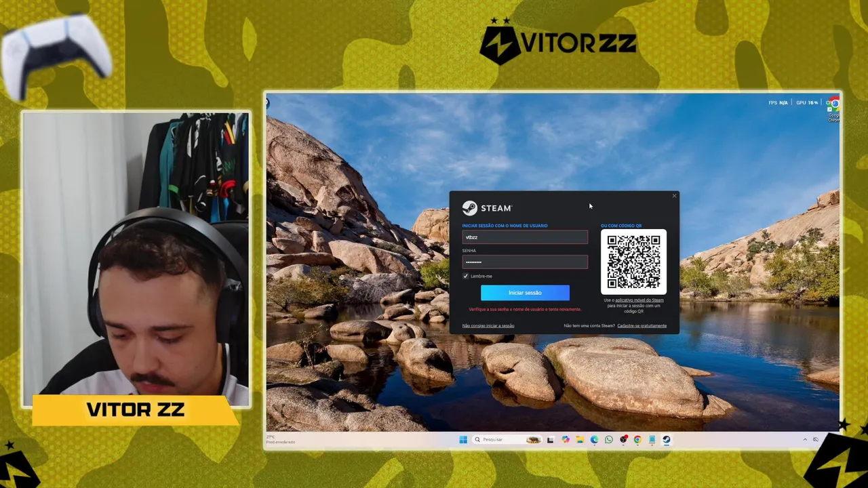The height and width of the screenshot is (488, 868).
Task: Open the taskbar app with red badge
Action: (x=623, y=440)
